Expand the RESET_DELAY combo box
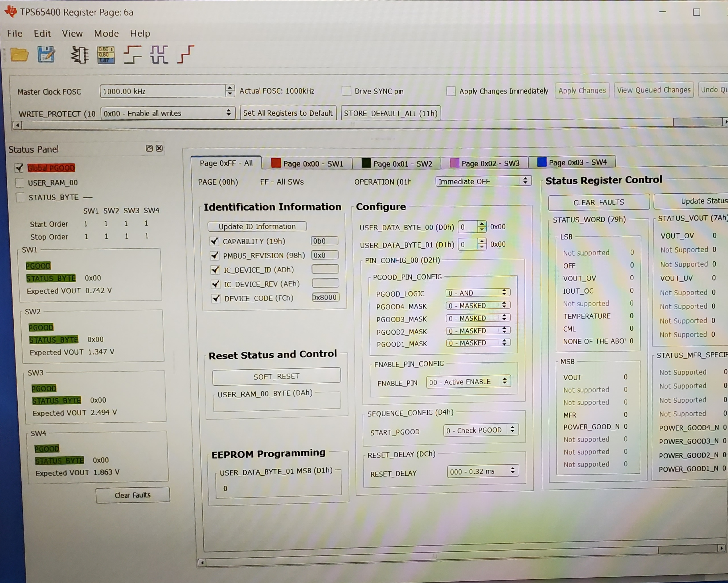This screenshot has width=728, height=583. click(x=482, y=471)
